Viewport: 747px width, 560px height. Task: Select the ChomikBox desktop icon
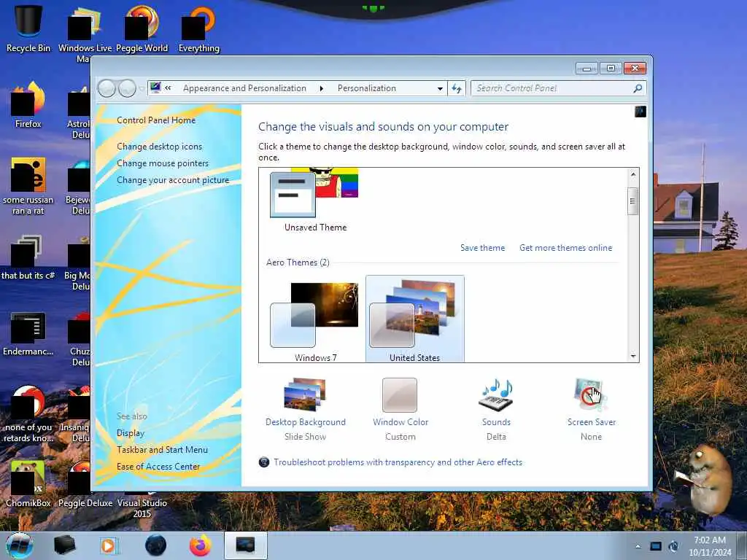tap(28, 484)
